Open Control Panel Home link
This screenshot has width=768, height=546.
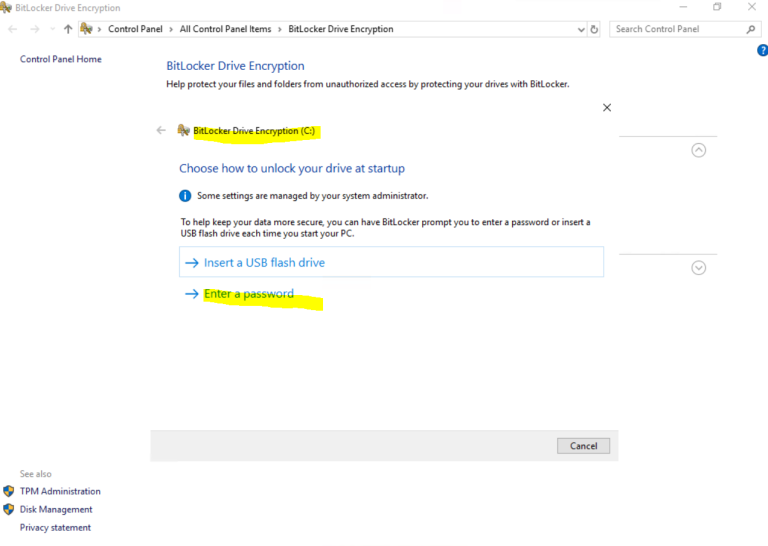[x=61, y=59]
